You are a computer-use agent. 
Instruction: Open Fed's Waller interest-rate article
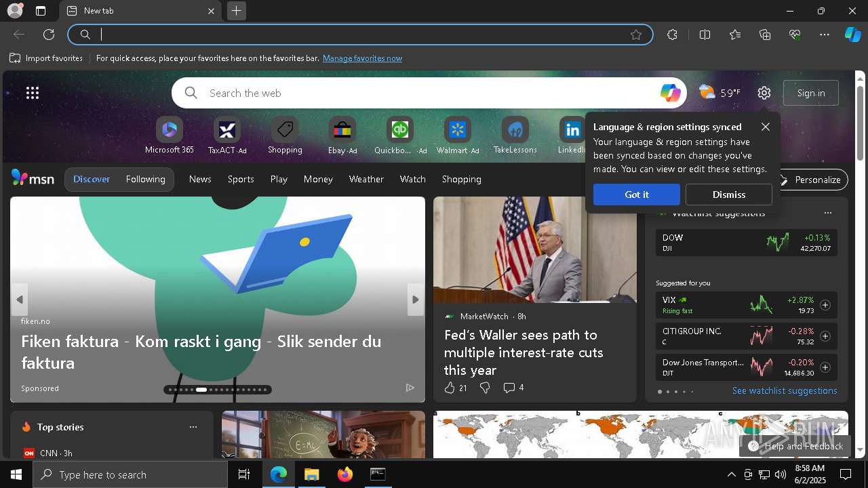click(524, 352)
